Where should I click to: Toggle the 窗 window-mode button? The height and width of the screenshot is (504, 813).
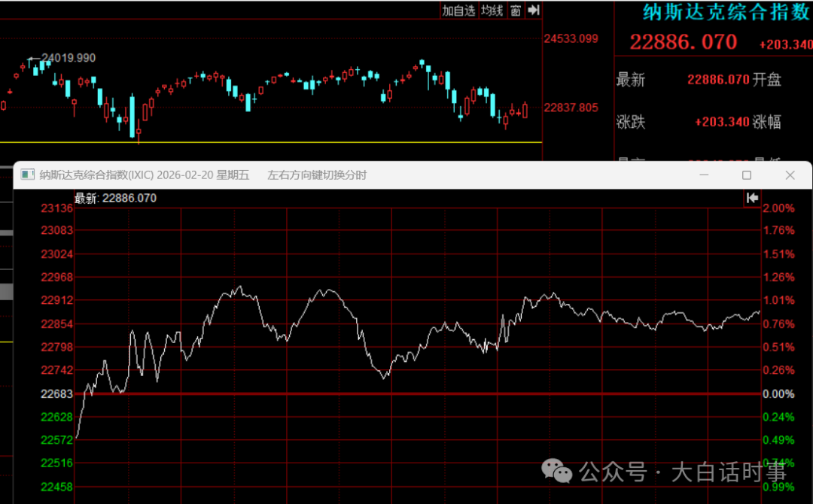516,11
